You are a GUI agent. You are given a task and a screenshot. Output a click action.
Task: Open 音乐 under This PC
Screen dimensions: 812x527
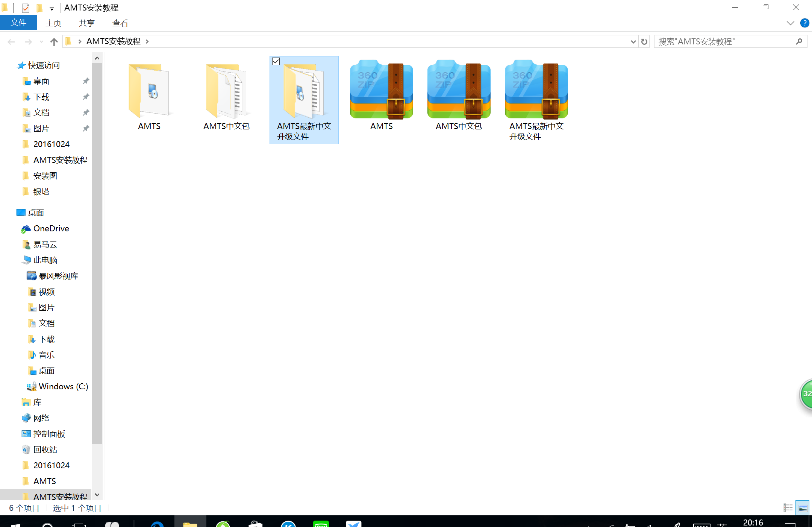pos(42,355)
